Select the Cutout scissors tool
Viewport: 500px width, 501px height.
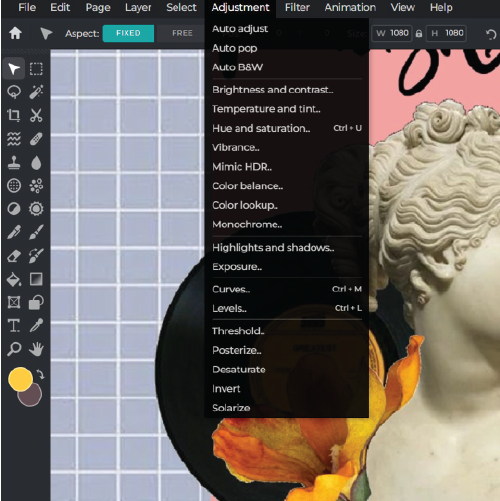(36, 115)
